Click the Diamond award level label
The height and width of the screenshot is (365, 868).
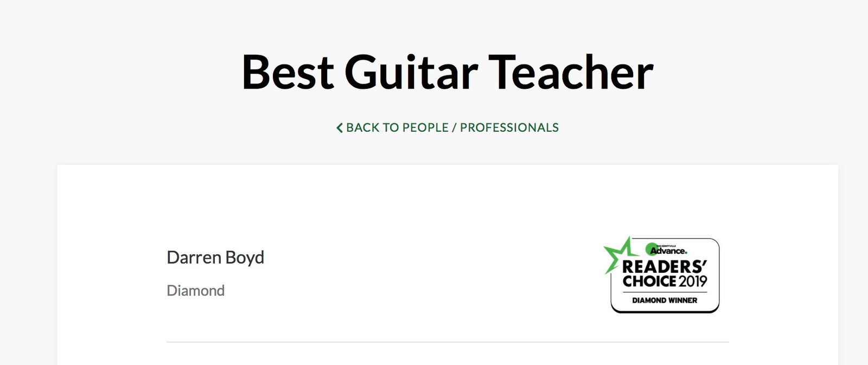pyautogui.click(x=195, y=291)
